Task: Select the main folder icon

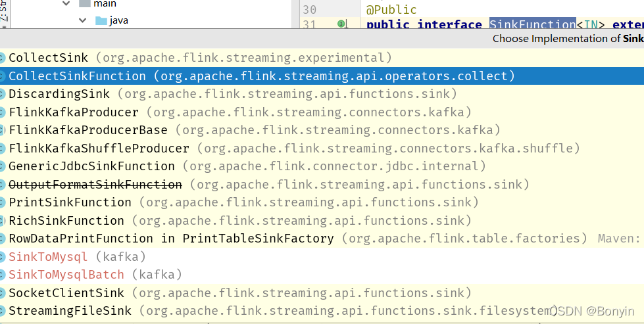Action: 85,4
